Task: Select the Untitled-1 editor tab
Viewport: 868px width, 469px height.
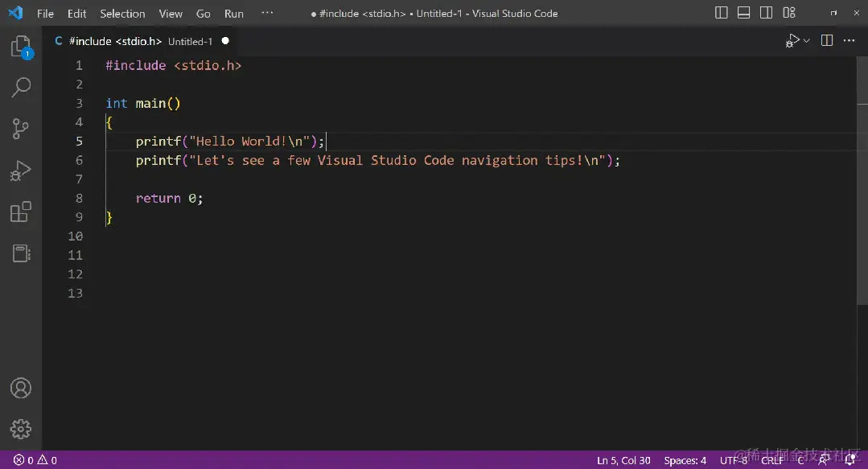Action: click(141, 41)
